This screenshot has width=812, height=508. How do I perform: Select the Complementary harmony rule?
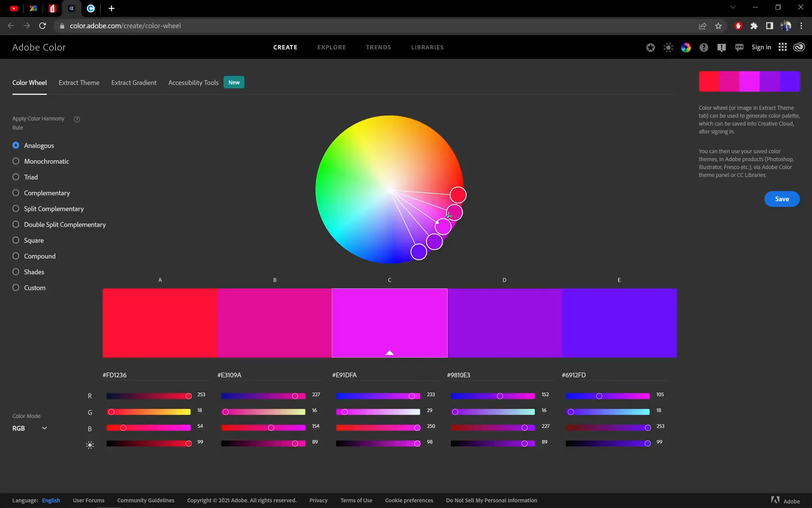41,193
